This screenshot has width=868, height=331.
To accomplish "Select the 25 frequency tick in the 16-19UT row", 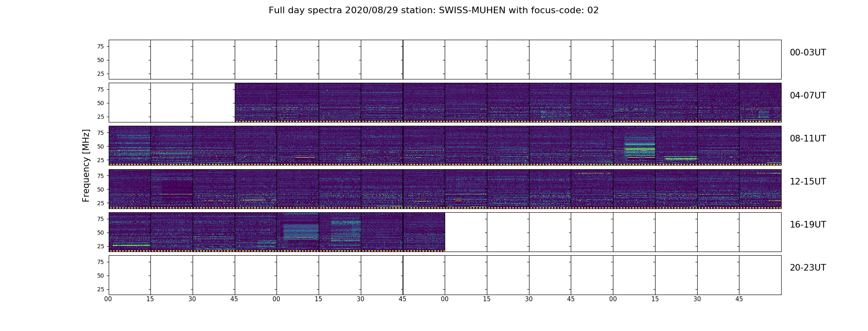I will click(x=100, y=246).
